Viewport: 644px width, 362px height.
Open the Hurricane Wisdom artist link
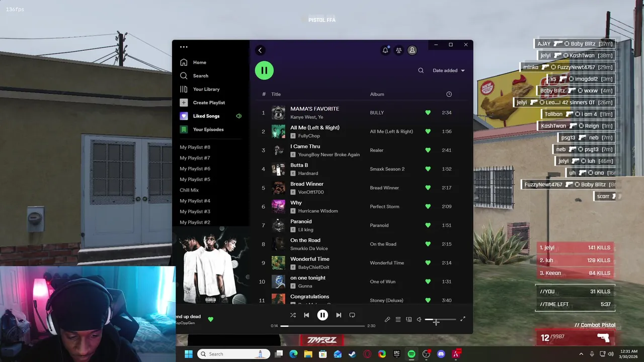click(x=318, y=211)
